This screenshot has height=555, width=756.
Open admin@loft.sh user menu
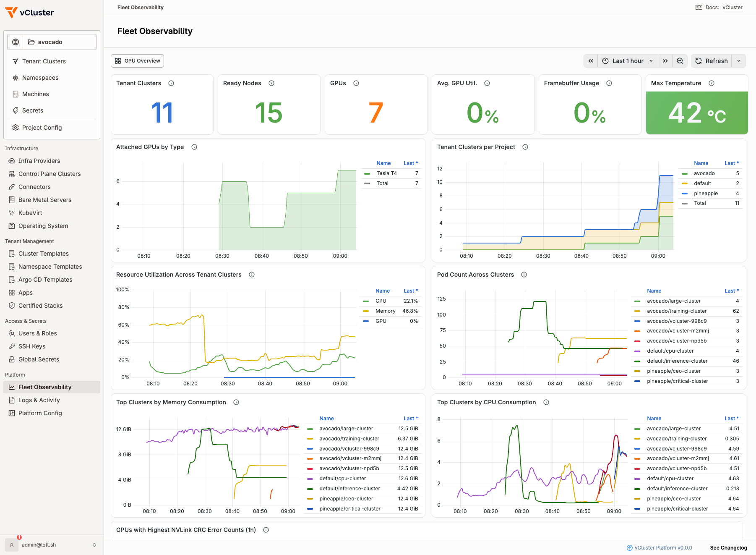pyautogui.click(x=52, y=545)
